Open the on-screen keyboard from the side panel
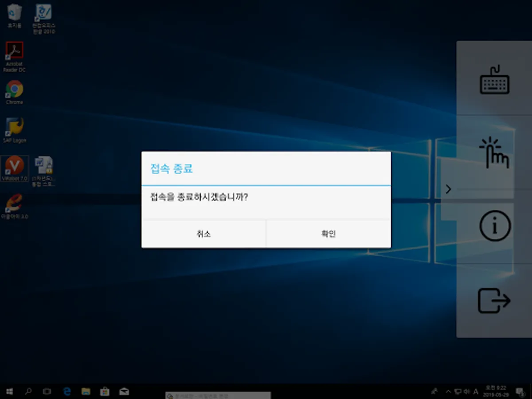 point(495,80)
